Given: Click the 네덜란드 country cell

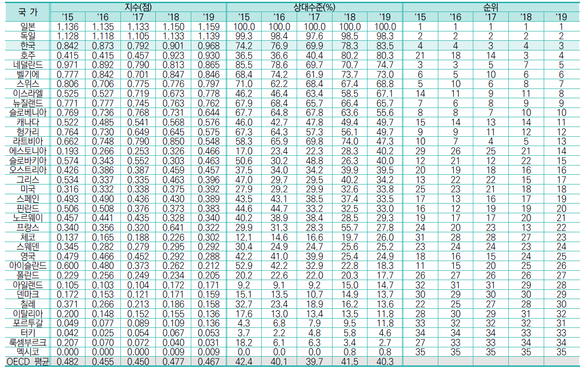Looking at the screenshot, I should click(x=27, y=65).
